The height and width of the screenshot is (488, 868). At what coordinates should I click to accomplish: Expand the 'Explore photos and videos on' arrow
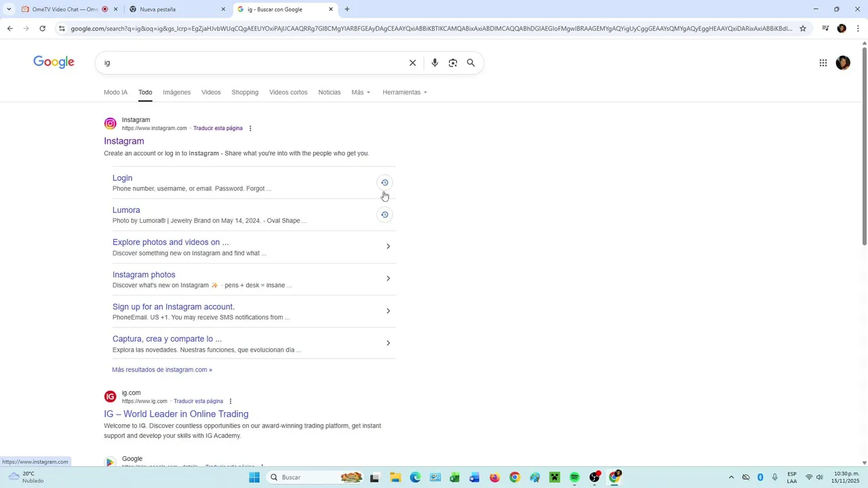tap(388, 247)
